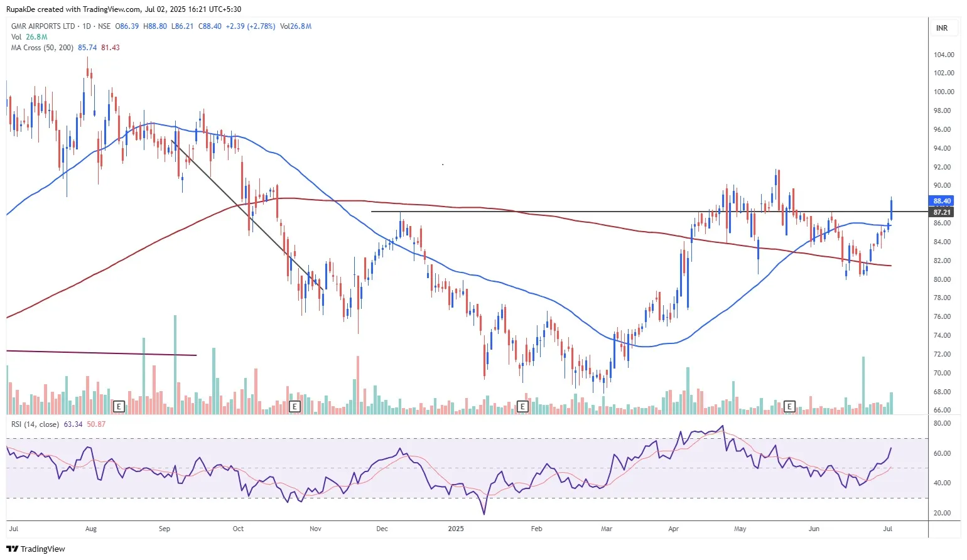Click the RupakDe created with TradingView.com caption
The height and width of the screenshot is (560, 967).
tap(124, 9)
